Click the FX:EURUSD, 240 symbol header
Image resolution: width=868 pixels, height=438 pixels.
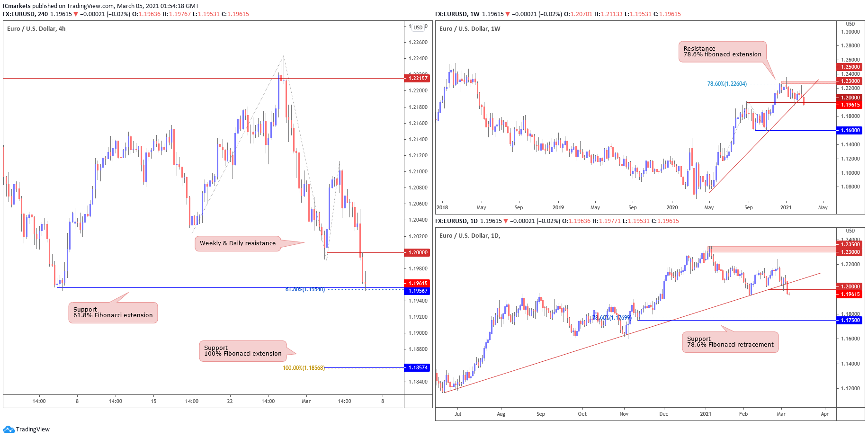pyautogui.click(x=26, y=14)
